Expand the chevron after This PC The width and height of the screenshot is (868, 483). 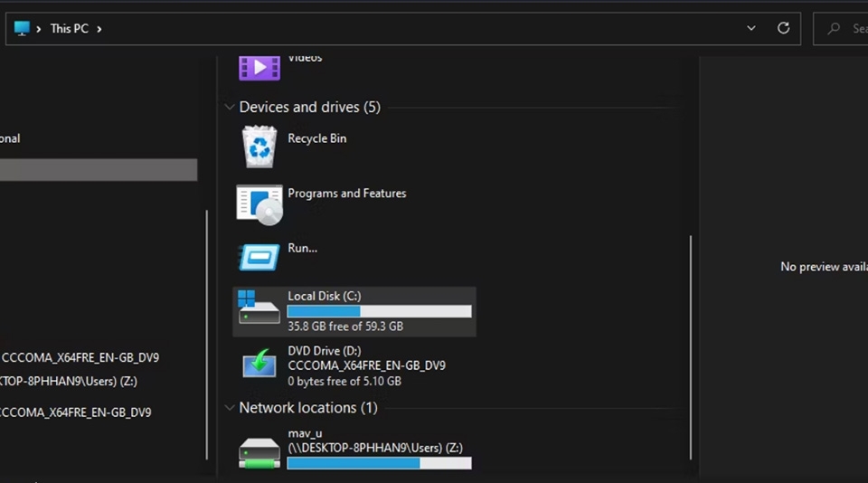[99, 29]
